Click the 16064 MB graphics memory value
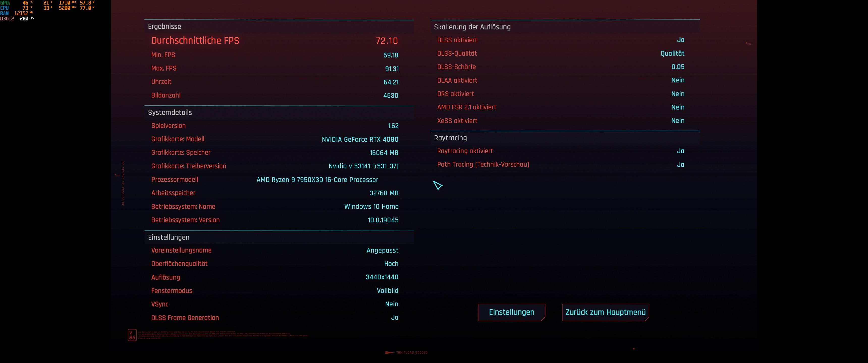The height and width of the screenshot is (363, 868). click(384, 153)
